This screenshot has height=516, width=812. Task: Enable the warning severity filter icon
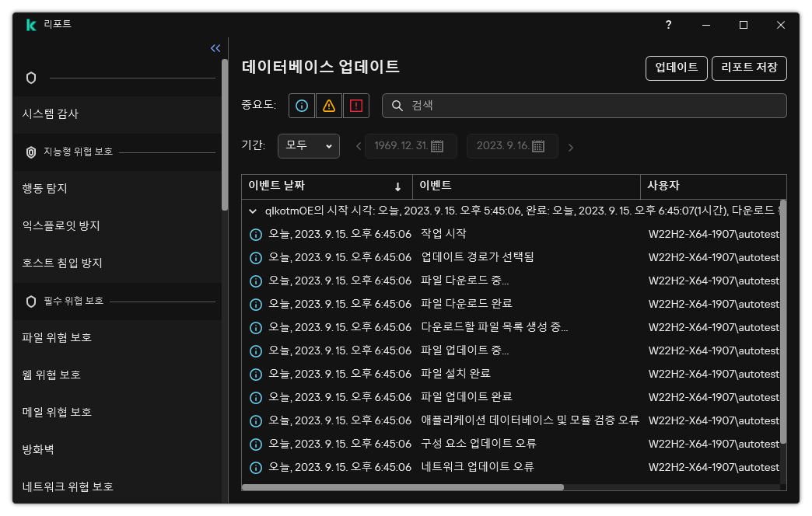tap(328, 106)
